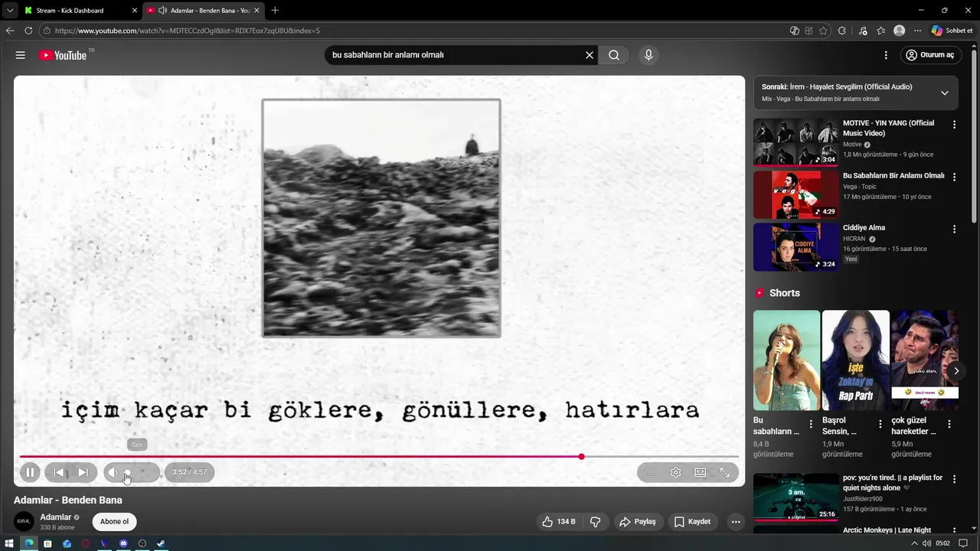The width and height of the screenshot is (980, 551).
Task: Open options for Bu sabahların Short
Action: [811, 423]
